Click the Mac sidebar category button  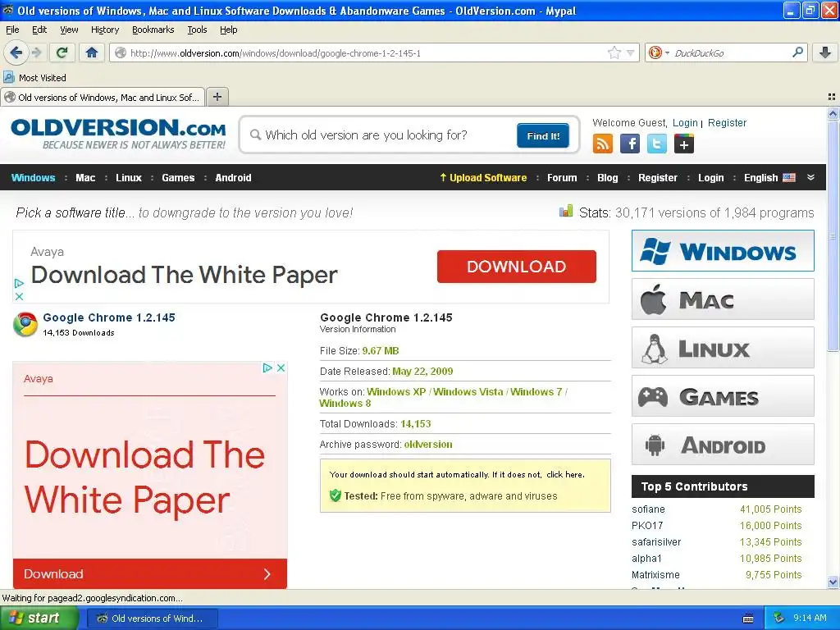click(x=723, y=299)
